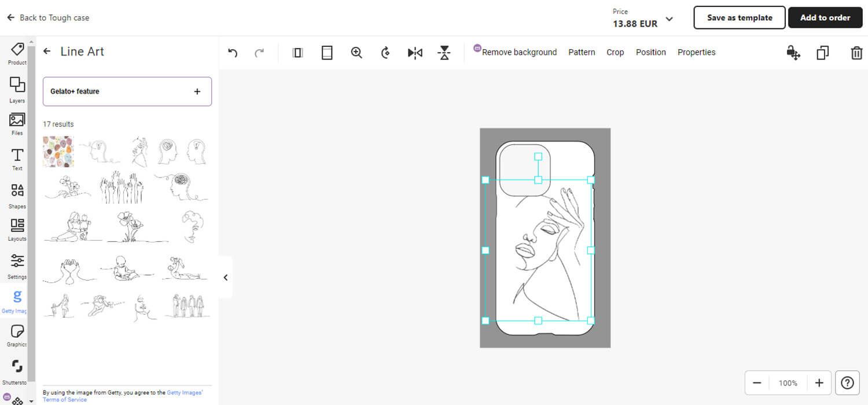Click Save as template
Screen dimensions: 868x405
[x=740, y=17]
